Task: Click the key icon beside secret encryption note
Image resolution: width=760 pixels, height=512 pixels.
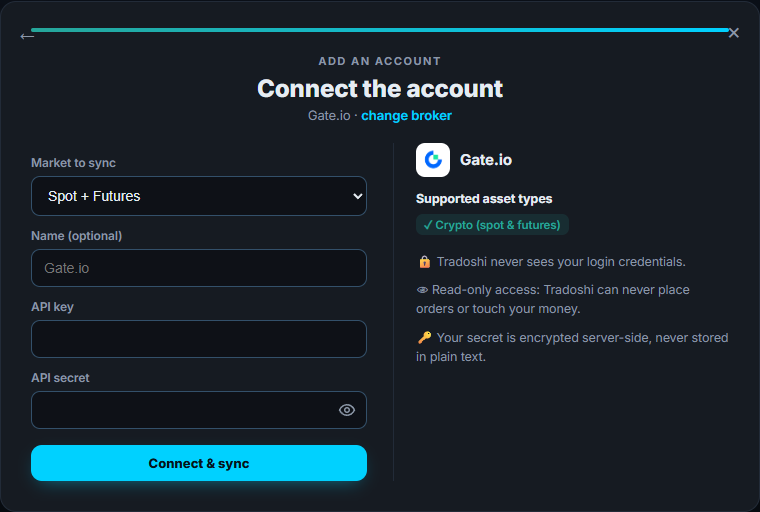Action: point(425,337)
